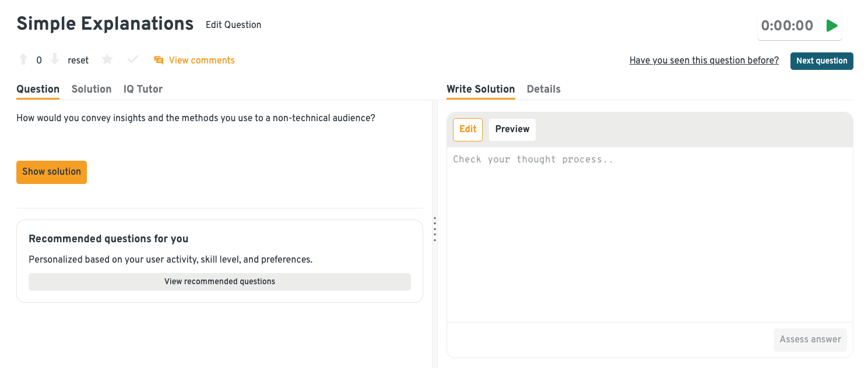Screen dimensions: 868x368
Task: Click 'Have you seen this question before?'
Action: [x=704, y=61]
